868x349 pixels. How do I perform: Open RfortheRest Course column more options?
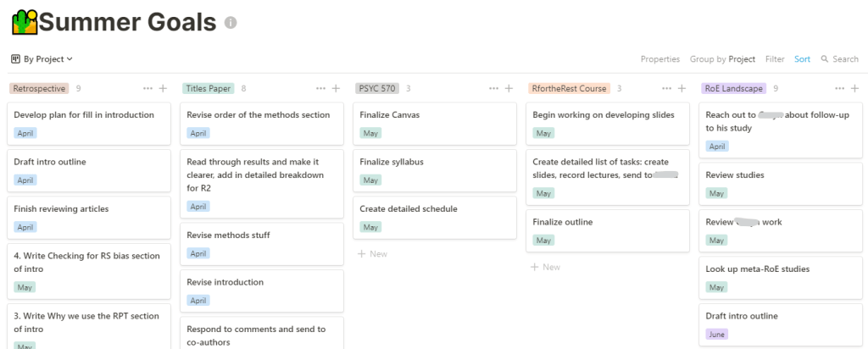(667, 88)
